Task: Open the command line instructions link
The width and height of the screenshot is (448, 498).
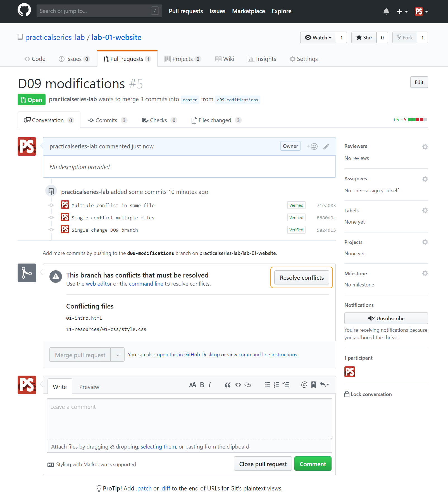Action: coord(268,355)
